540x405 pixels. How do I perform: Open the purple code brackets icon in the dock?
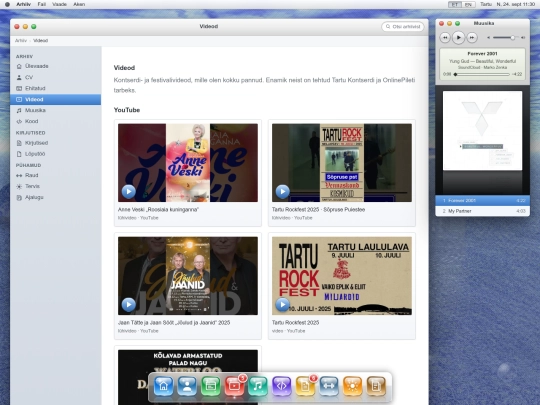coord(281,386)
